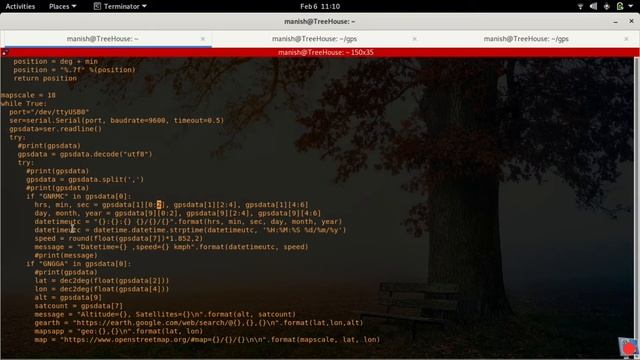This screenshot has height=360, width=640.
Task: Click the 'if "GNRMC" in gpsdata[0]' line
Action: coord(79,196)
